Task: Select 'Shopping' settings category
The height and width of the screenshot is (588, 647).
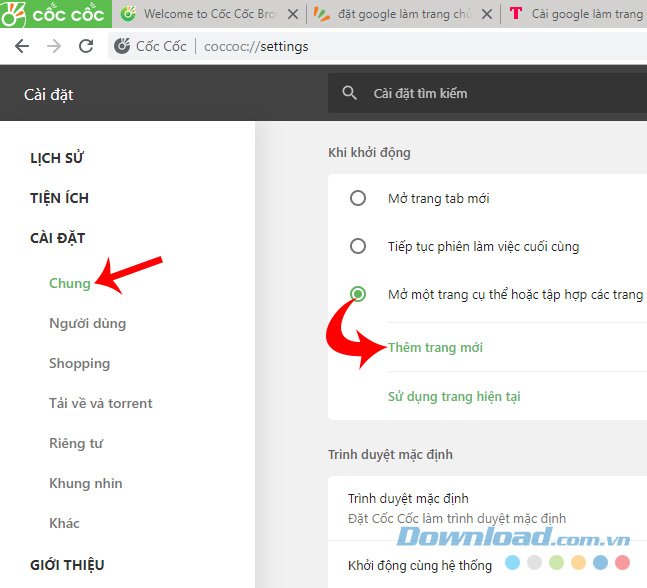Action: (80, 364)
